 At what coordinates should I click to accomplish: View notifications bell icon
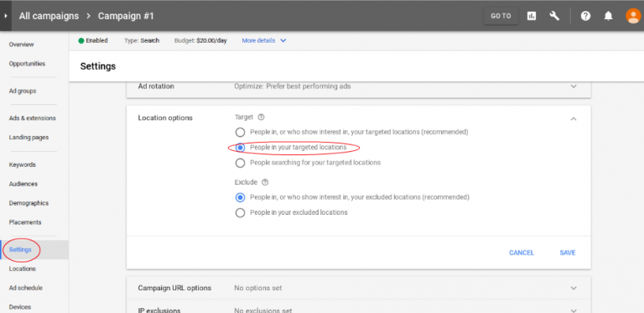[608, 16]
